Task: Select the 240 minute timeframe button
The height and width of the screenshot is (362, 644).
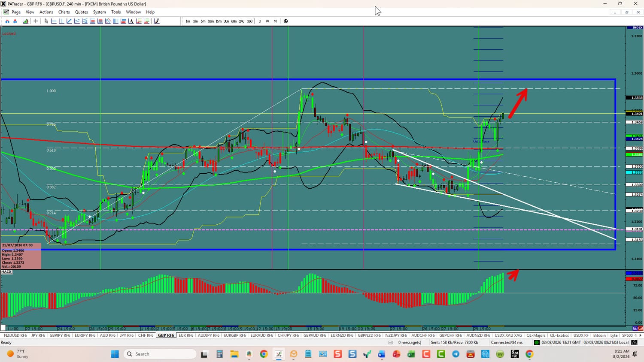Action: coord(242,21)
